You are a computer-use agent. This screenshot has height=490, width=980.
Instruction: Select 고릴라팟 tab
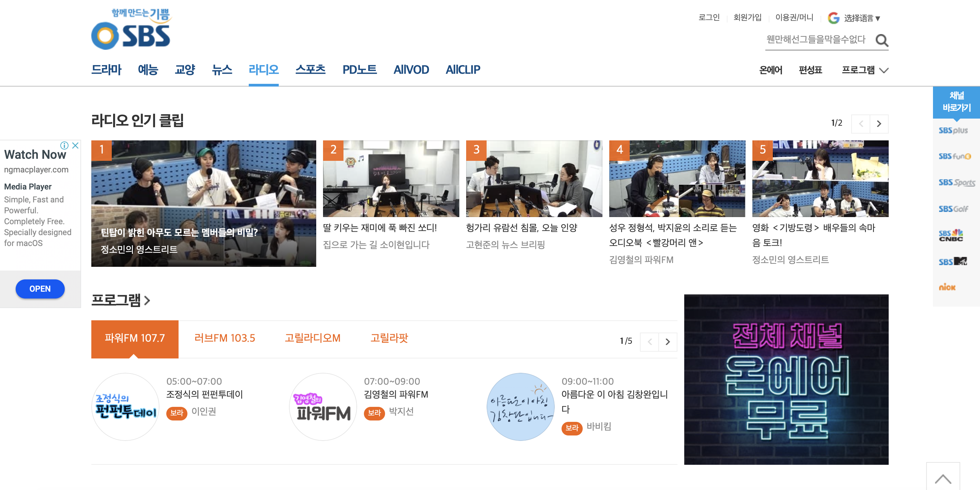(x=389, y=338)
